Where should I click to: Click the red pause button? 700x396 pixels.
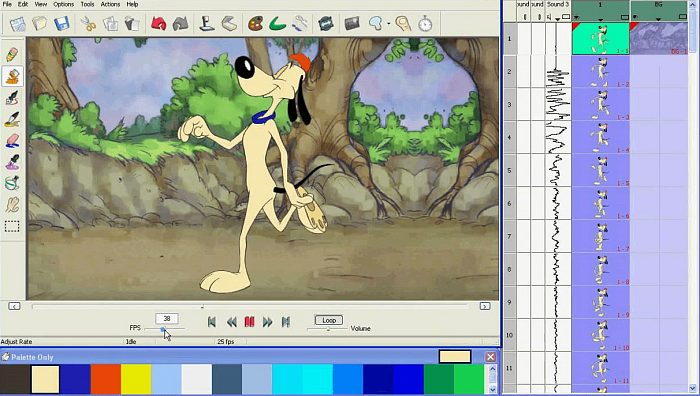click(250, 322)
